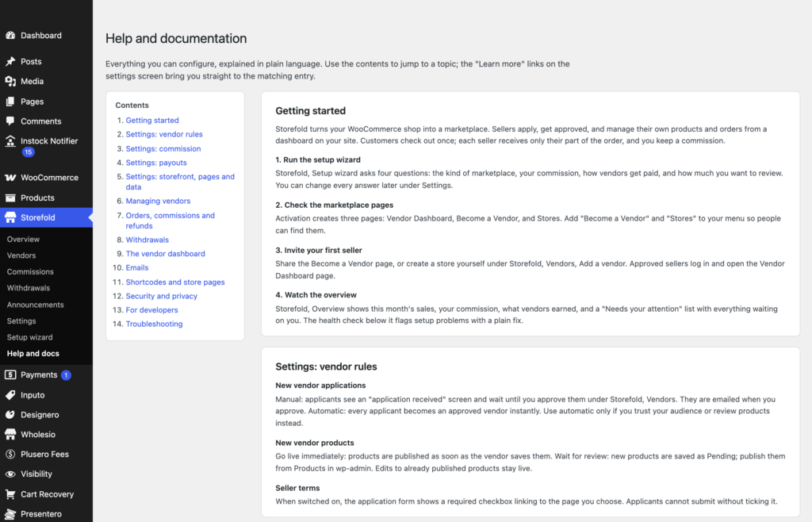Select Help and docs submenu item
812x522 pixels.
click(x=33, y=354)
